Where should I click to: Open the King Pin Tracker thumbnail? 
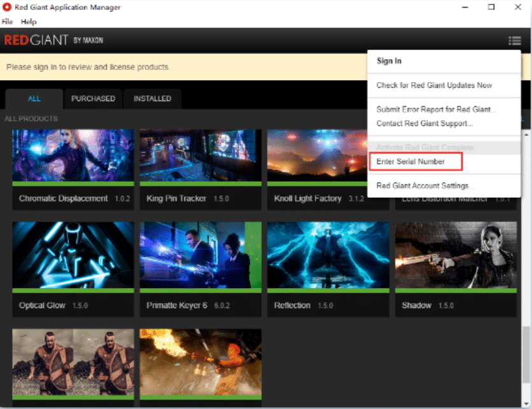click(x=200, y=155)
